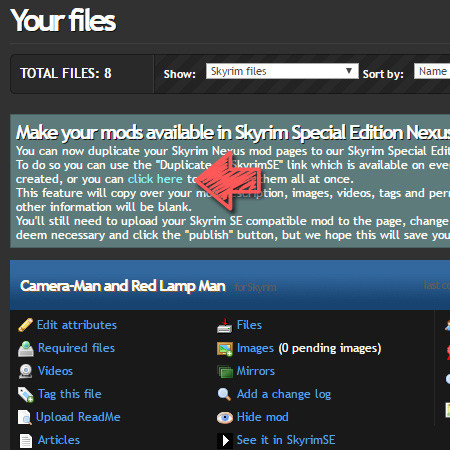The height and width of the screenshot is (450, 450).
Task: Click the arrow icon beside See it in SkyrimSE
Action: pyautogui.click(x=225, y=440)
